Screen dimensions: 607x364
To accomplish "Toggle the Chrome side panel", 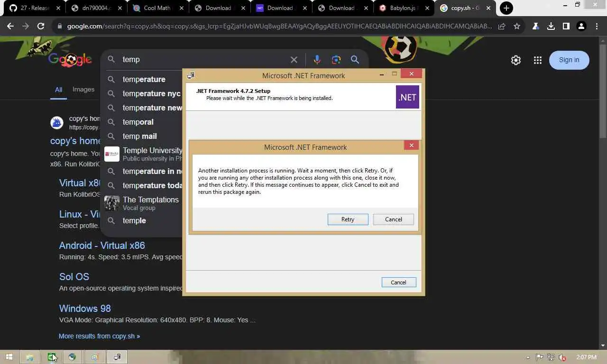I will [566, 27].
